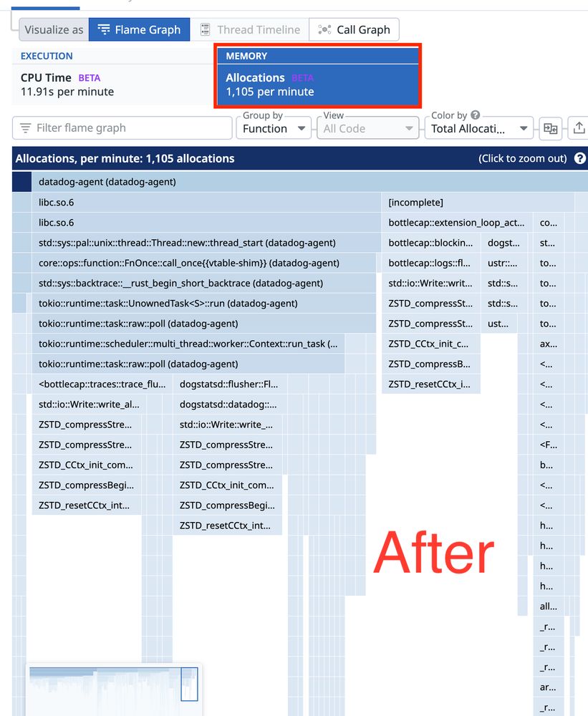Select CPU Time execution metric

click(113, 77)
